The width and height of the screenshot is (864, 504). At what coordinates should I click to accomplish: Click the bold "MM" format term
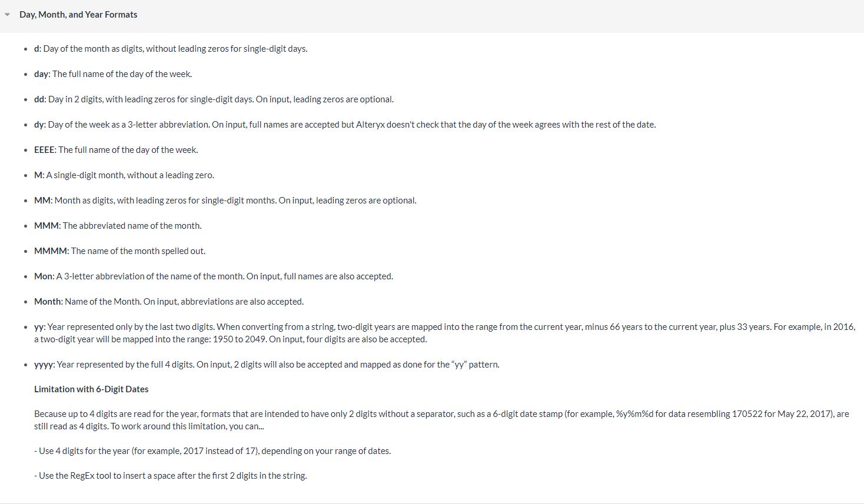(x=42, y=201)
